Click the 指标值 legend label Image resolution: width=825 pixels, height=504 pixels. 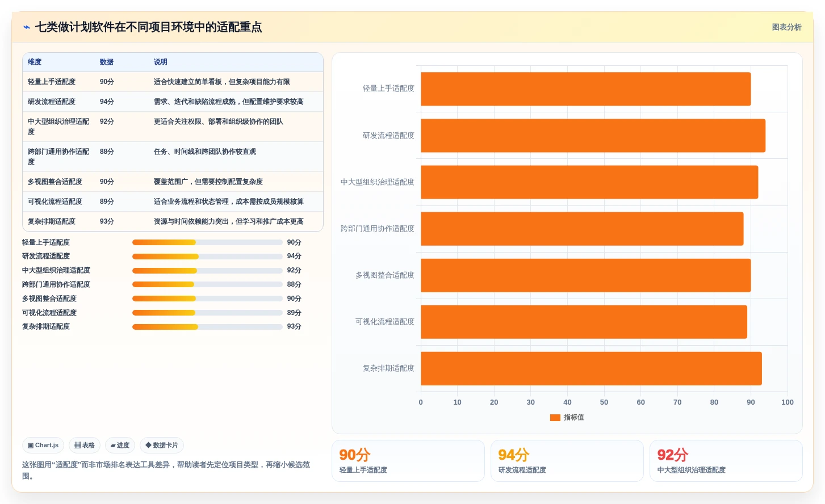click(x=574, y=418)
